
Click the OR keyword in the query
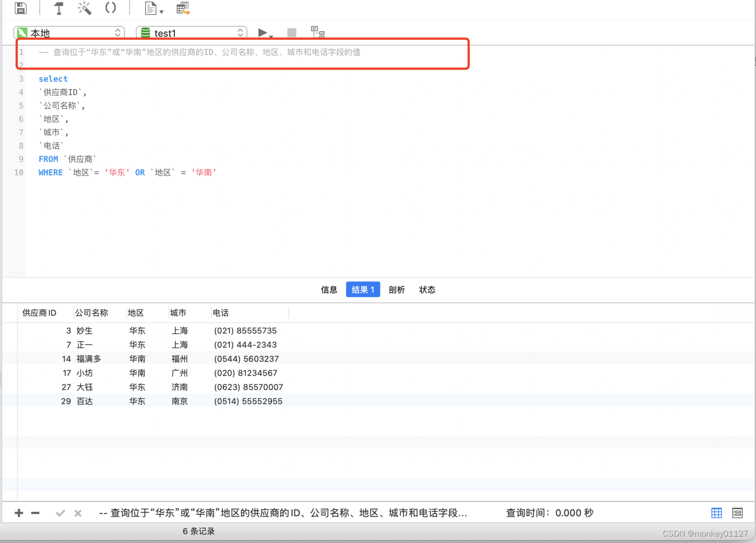click(140, 172)
